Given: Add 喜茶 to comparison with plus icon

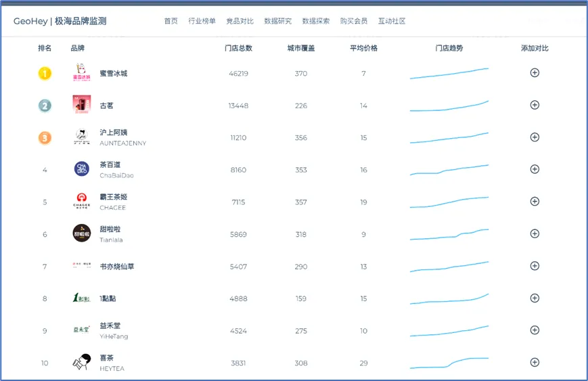Looking at the screenshot, I should click(535, 362).
